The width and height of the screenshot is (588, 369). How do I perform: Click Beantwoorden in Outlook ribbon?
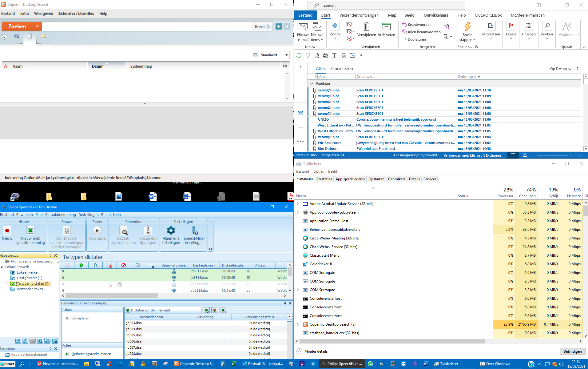tap(417, 25)
